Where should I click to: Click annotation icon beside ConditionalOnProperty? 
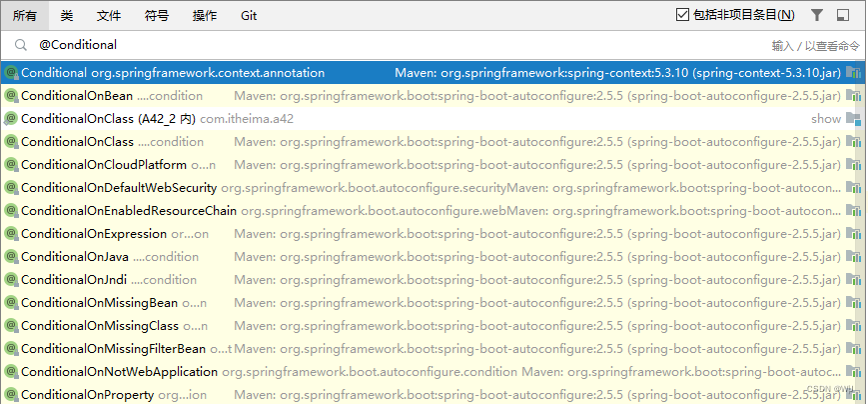click(11, 395)
